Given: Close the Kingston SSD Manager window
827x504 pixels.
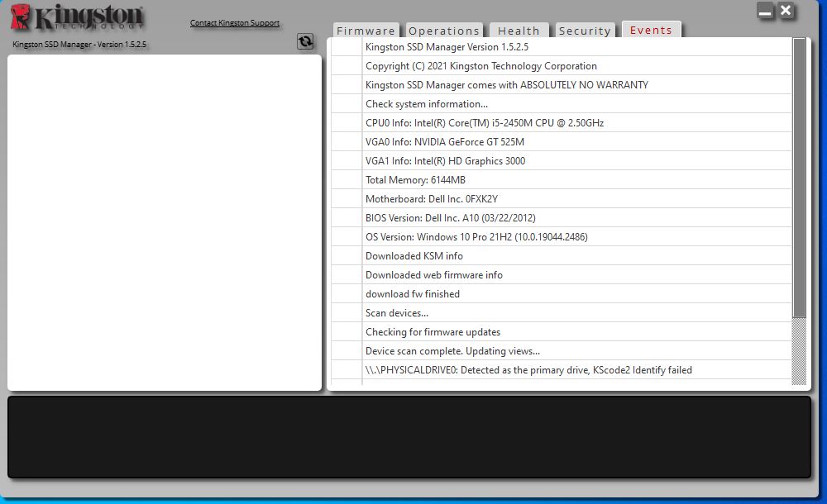Looking at the screenshot, I should click(786, 11).
